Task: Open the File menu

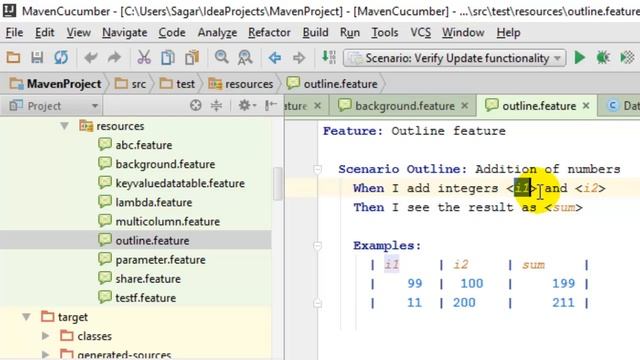Action: pos(14,33)
